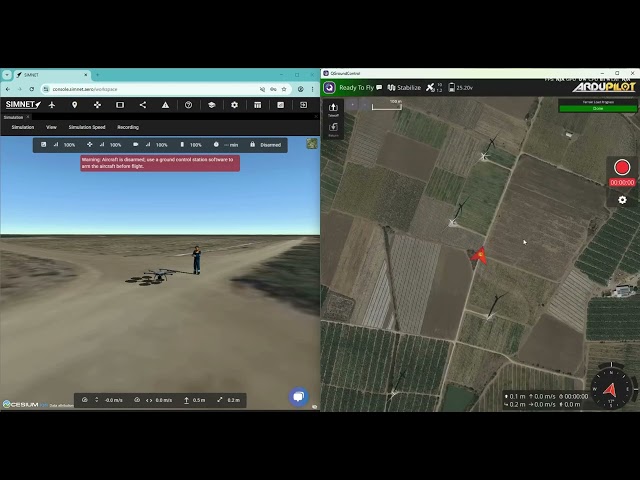Click the telemetry values bar in QGroundControl
640x480 pixels.
coord(546,400)
